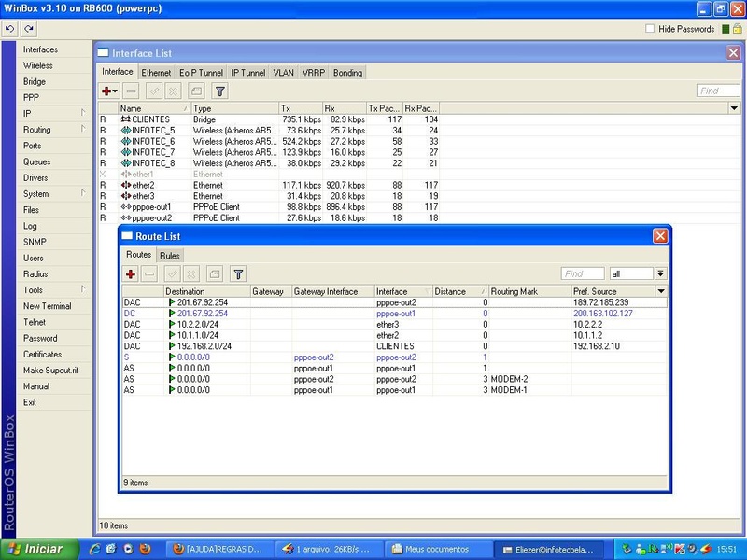Viewport: 747px width, 560px height.
Task: Expand the Tools submenu
Action: pos(55,290)
